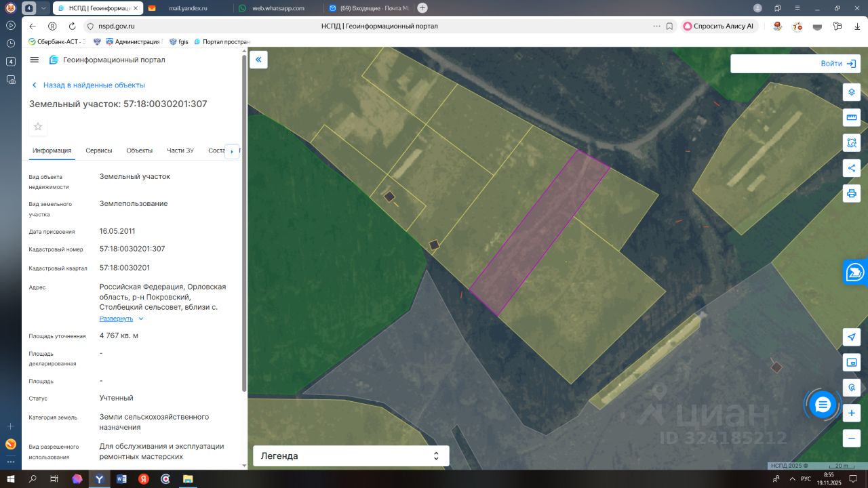Viewport: 868px width, 488px height.
Task: Switch the РУС keyboard language indicator
Action: pyautogui.click(x=806, y=479)
